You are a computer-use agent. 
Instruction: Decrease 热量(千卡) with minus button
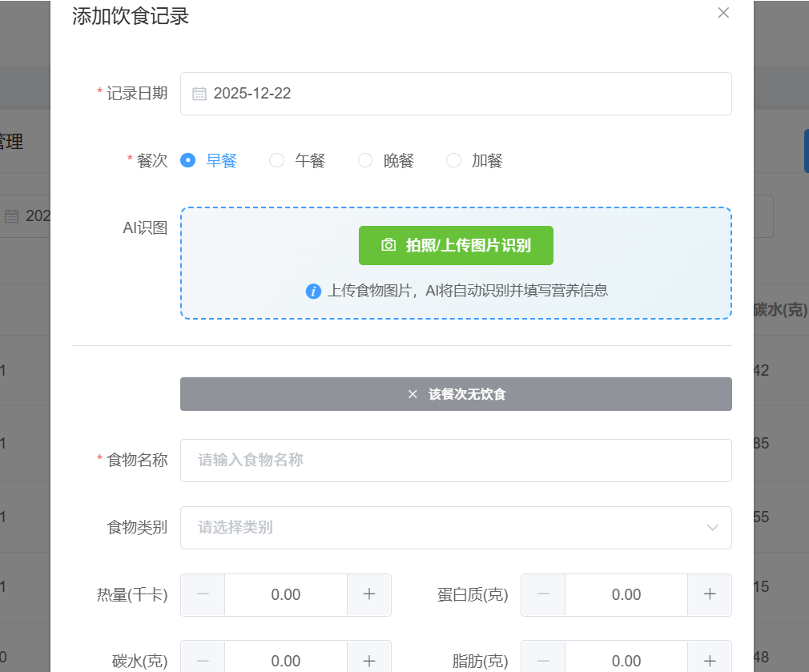[x=203, y=594]
